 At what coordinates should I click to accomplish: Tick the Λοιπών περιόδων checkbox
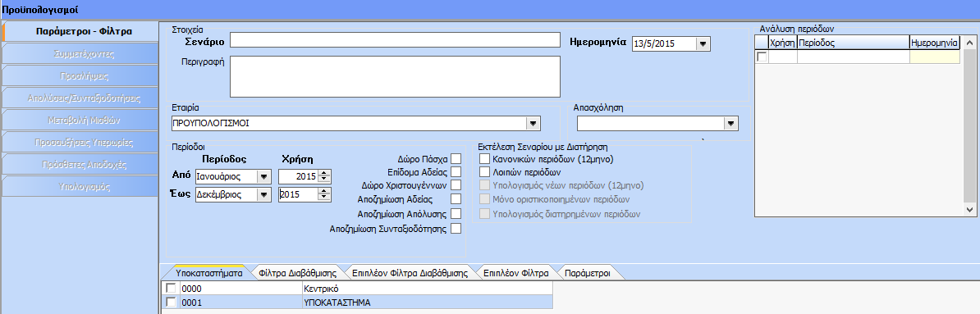[484, 171]
